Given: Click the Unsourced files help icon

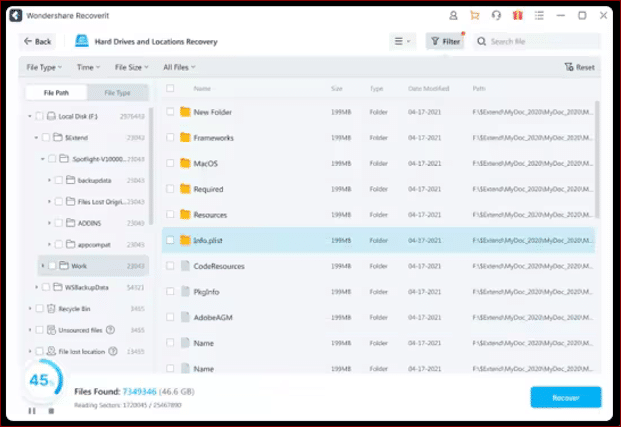Looking at the screenshot, I should pyautogui.click(x=110, y=330).
